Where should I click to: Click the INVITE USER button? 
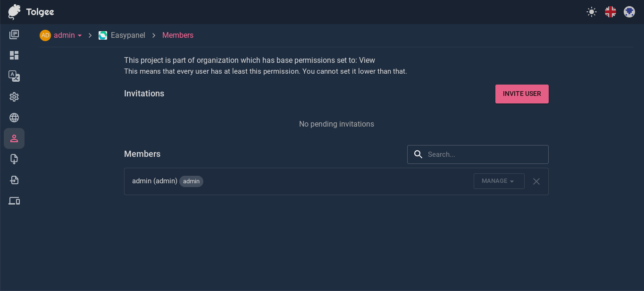pos(522,94)
